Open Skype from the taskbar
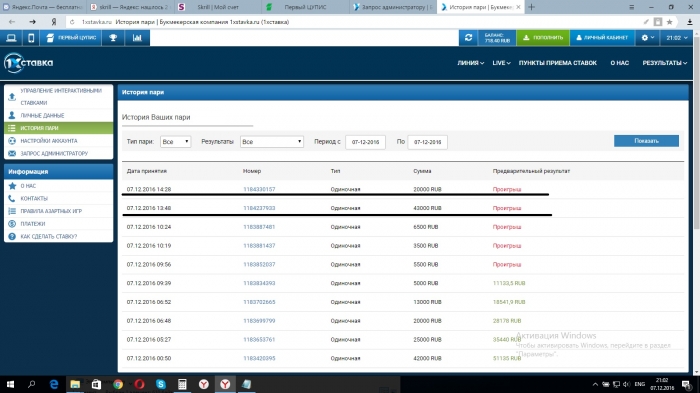700x393 pixels. [161, 384]
